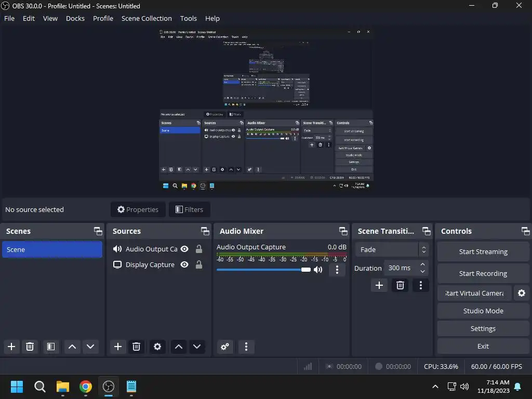Open source Filters button

[x=189, y=209]
